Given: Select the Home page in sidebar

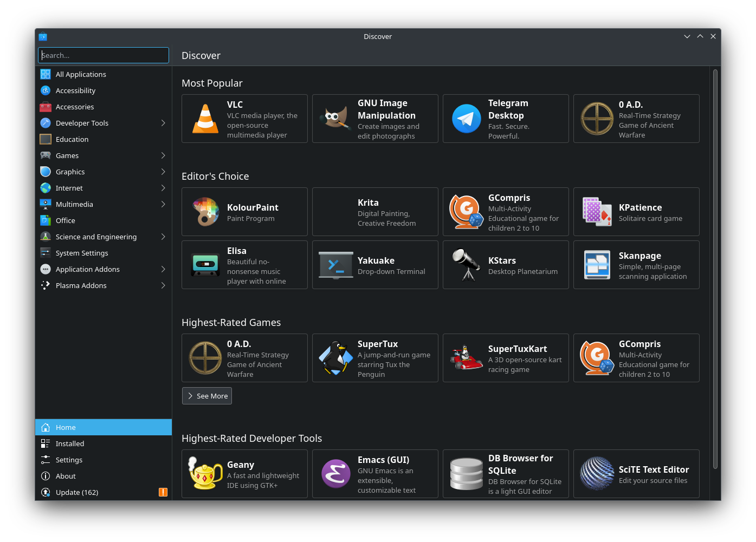Looking at the screenshot, I should [x=104, y=427].
